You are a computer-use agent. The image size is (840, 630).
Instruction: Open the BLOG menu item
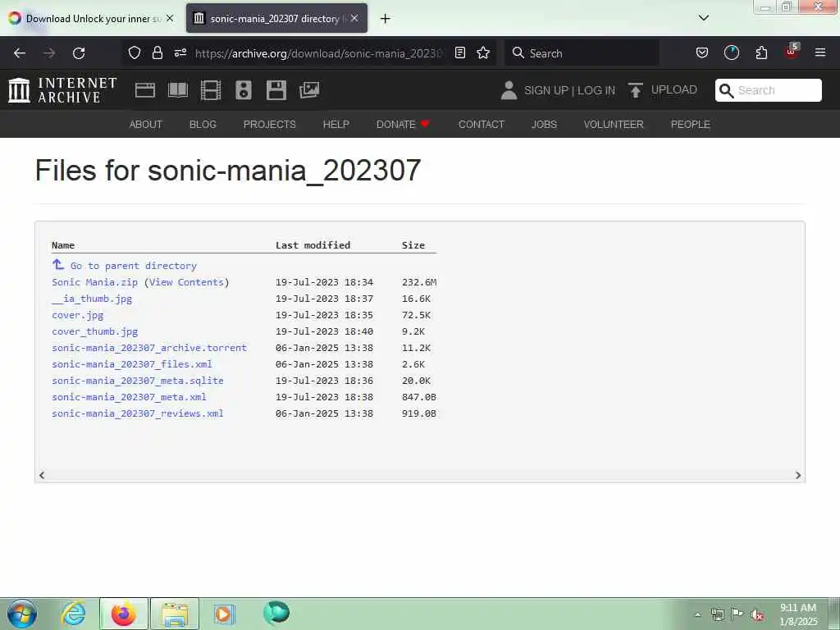203,125
